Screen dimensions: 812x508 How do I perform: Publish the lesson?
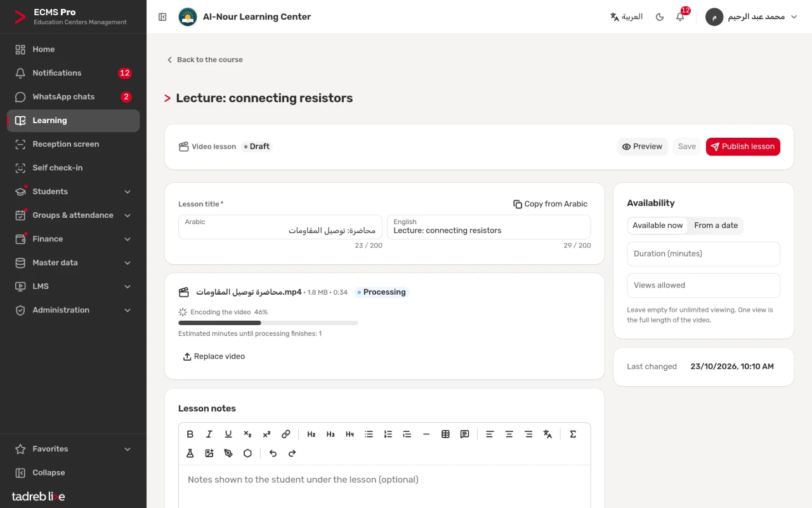click(x=743, y=147)
